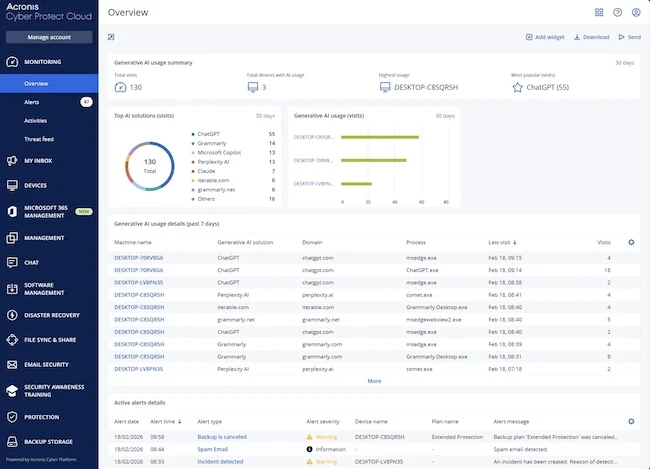Open Microsoft 365 Management icon
The height and width of the screenshot is (469, 650).
(12, 211)
